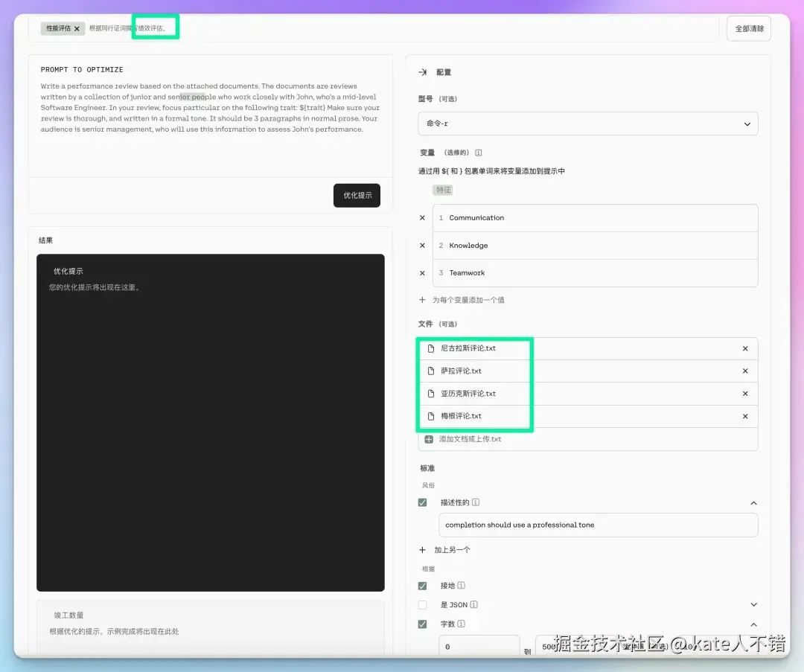804x672 pixels.
Task: Click the 亚历克斯评论.txt file name
Action: (x=468, y=394)
